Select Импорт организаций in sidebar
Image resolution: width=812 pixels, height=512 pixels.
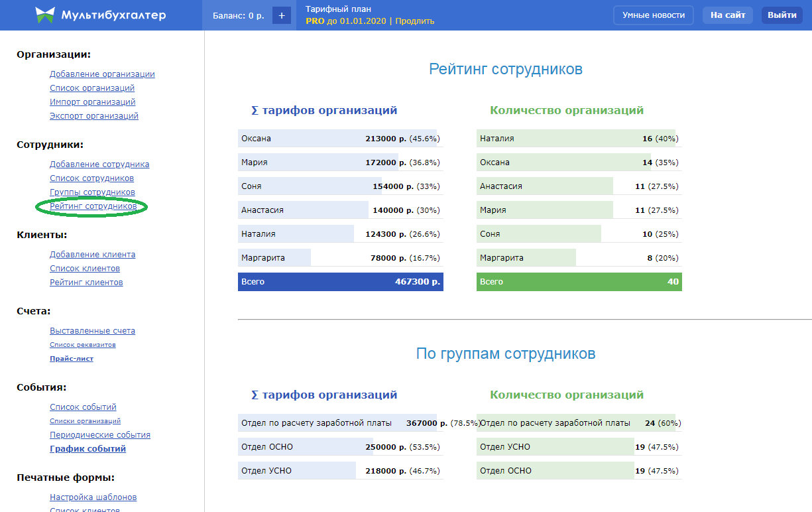pyautogui.click(x=92, y=102)
